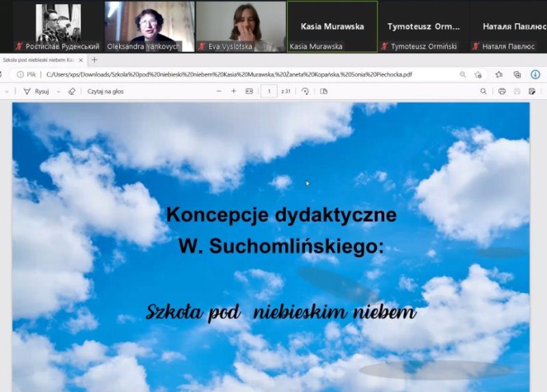Save the PDF document

[x=517, y=92]
